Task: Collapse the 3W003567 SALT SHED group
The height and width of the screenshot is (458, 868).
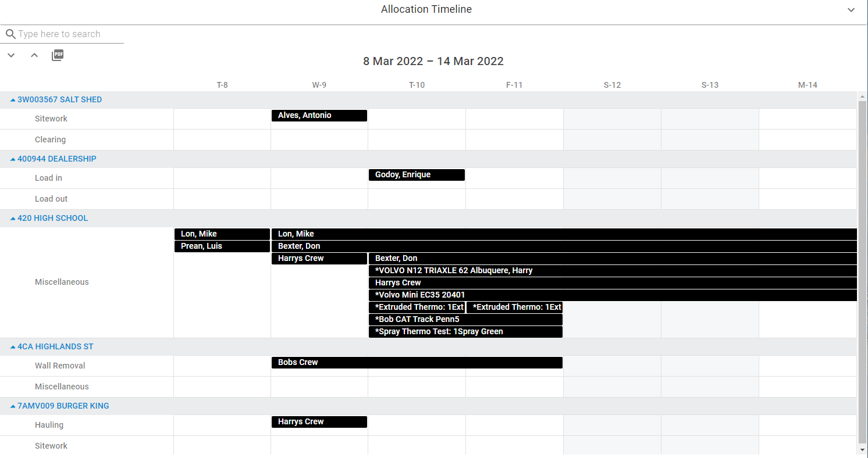Action: 13,100
